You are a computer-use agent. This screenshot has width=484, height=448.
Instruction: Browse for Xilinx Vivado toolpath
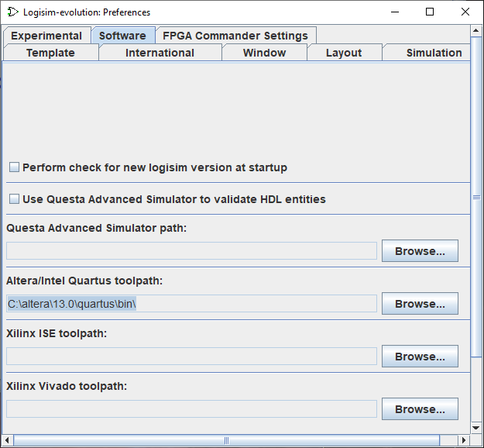420,409
